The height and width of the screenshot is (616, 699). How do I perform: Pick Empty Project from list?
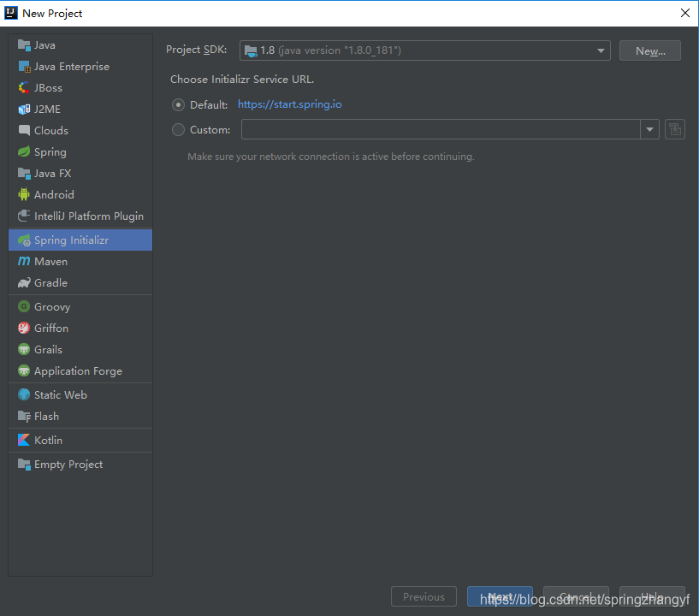point(80,465)
